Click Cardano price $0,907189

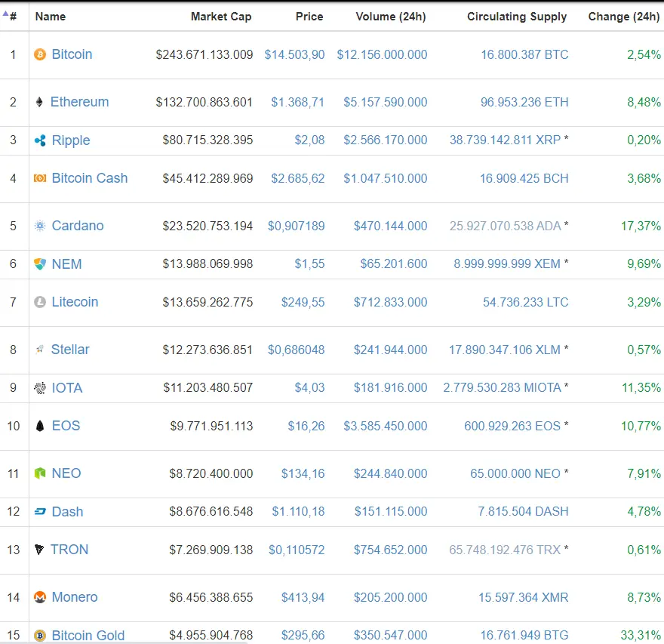[x=297, y=226]
